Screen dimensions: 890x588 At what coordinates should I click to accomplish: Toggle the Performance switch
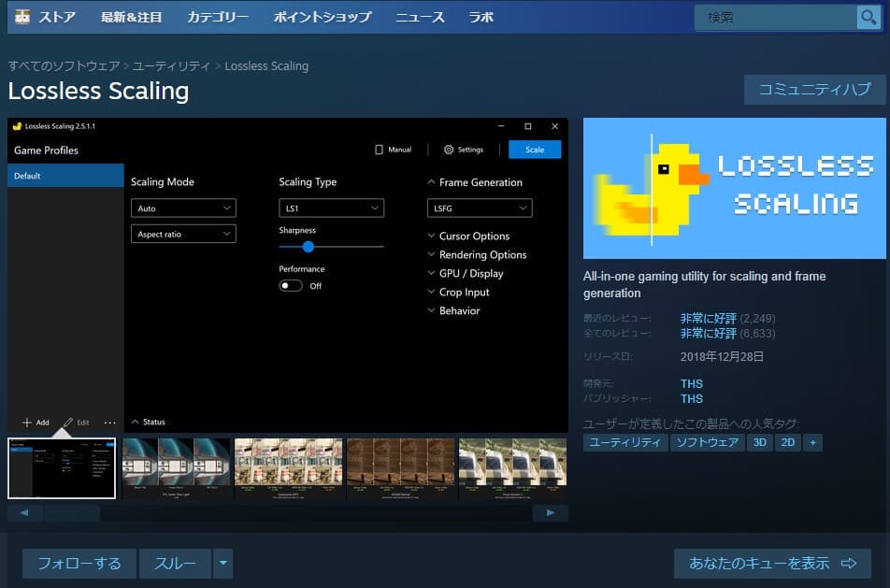coord(291,285)
